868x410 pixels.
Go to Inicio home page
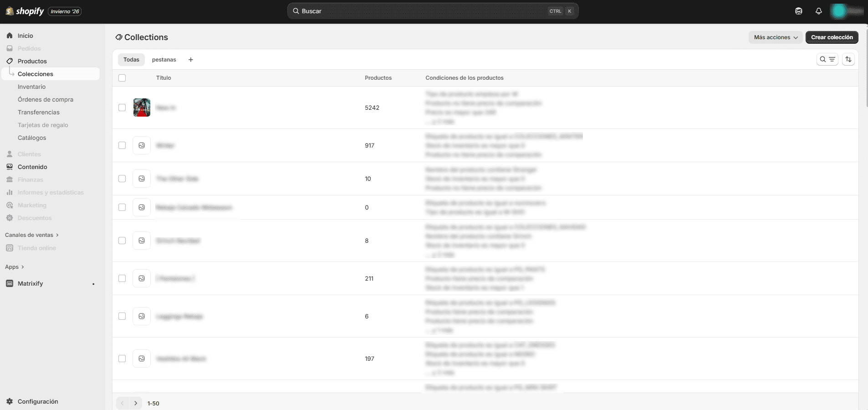[x=25, y=36]
